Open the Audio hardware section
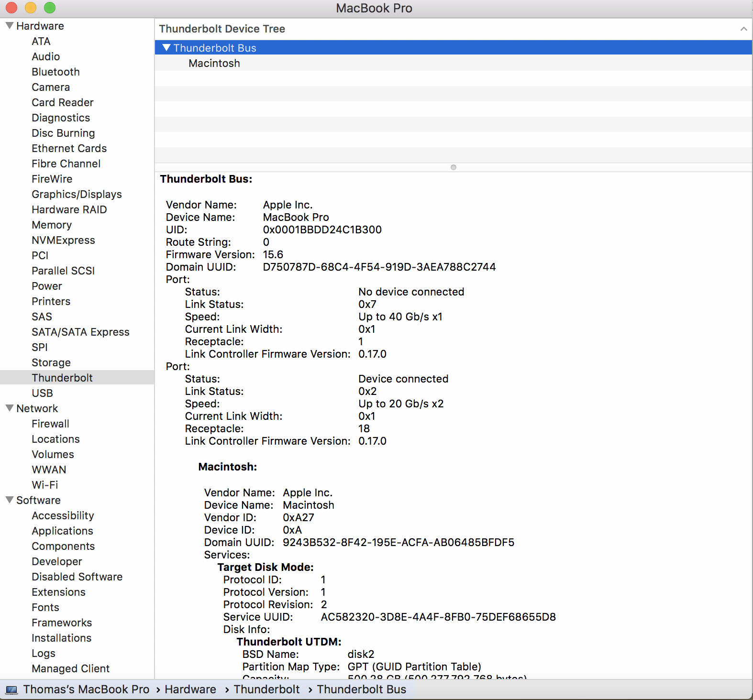The height and width of the screenshot is (700, 753). coord(46,56)
